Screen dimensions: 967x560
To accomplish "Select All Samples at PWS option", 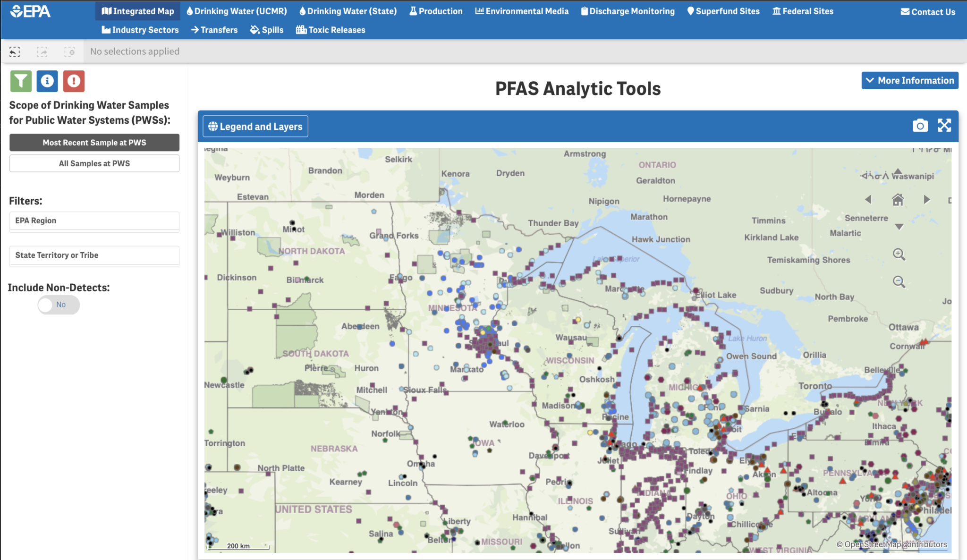I will point(94,163).
